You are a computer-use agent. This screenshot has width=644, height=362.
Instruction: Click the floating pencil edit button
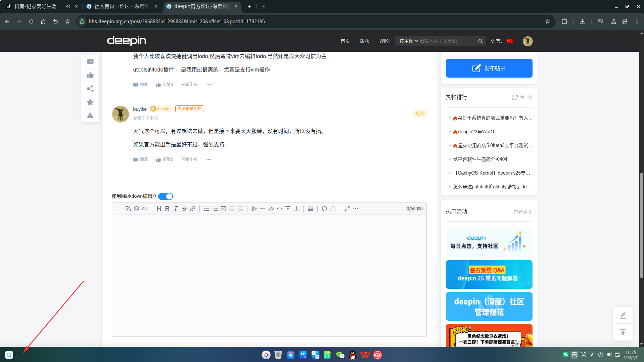(x=623, y=315)
